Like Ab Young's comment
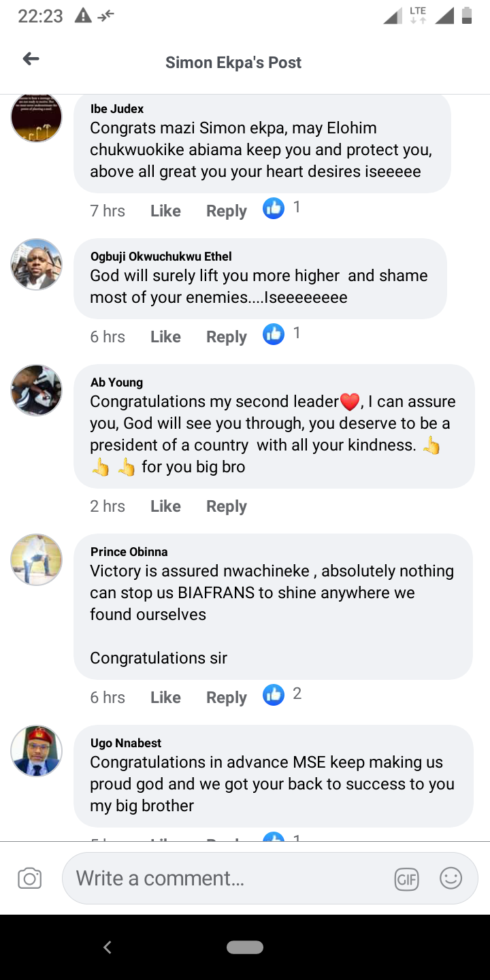The image size is (490, 980). pyautogui.click(x=165, y=506)
